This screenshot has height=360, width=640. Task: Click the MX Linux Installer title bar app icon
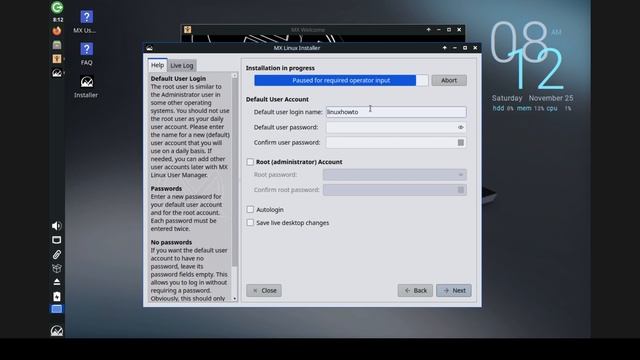click(149, 48)
